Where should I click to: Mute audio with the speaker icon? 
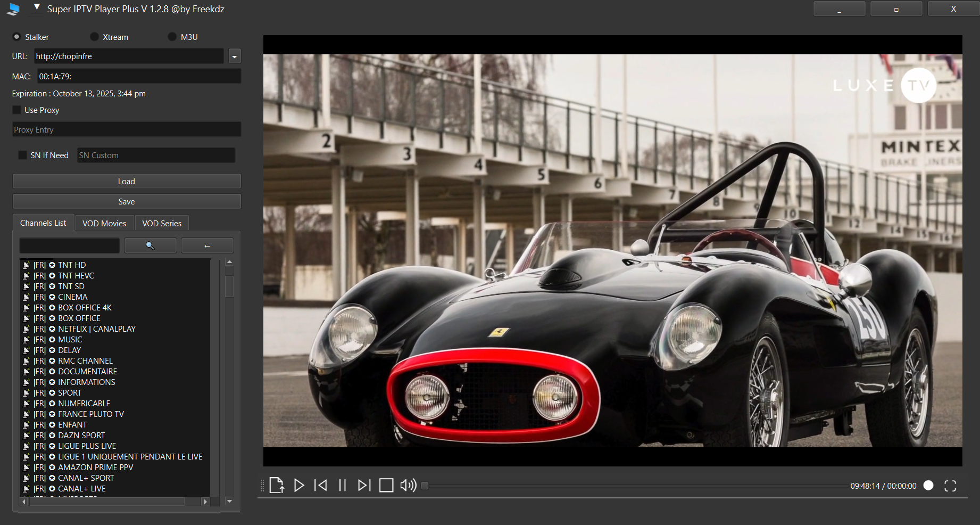(408, 485)
